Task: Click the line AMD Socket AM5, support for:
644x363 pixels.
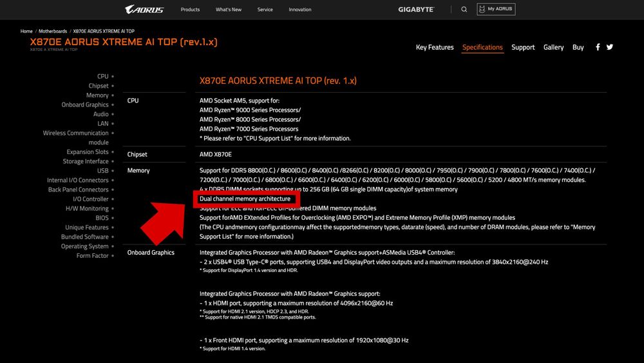Action: [240, 101]
